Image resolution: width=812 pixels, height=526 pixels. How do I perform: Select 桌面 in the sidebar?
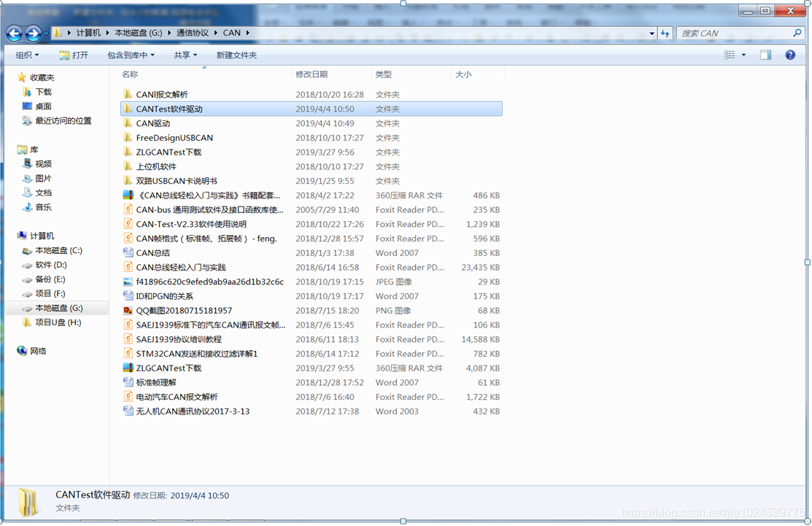click(44, 107)
